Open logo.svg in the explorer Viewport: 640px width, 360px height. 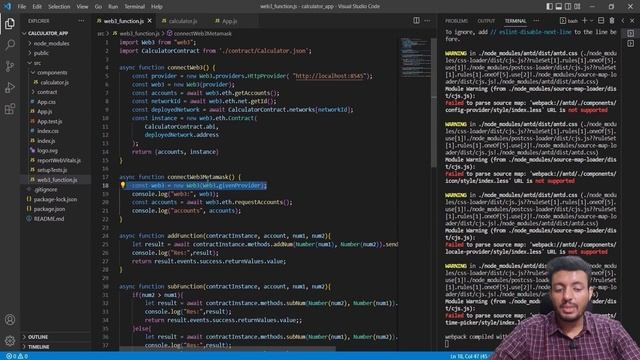point(47,151)
